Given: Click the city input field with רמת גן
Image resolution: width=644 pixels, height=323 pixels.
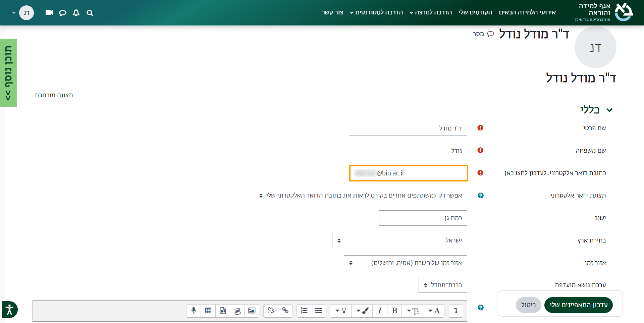Looking at the screenshot, I should tap(423, 218).
